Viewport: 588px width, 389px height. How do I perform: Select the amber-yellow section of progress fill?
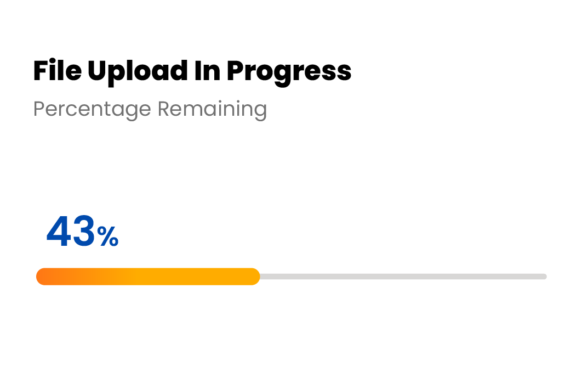pos(195,277)
